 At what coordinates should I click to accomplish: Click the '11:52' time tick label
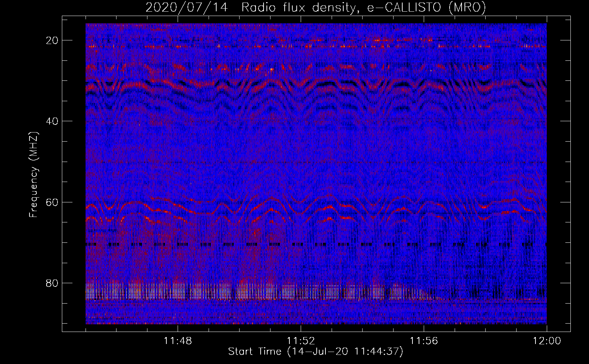tap(301, 341)
